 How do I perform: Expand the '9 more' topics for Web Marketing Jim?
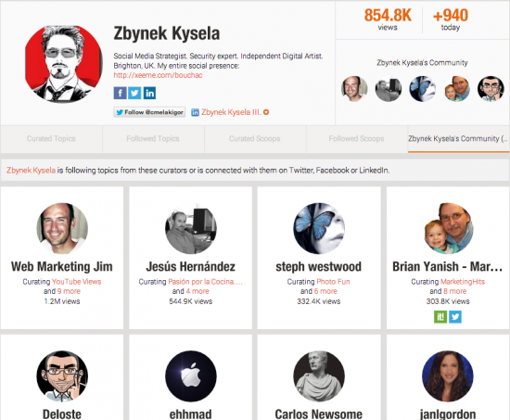(x=69, y=291)
